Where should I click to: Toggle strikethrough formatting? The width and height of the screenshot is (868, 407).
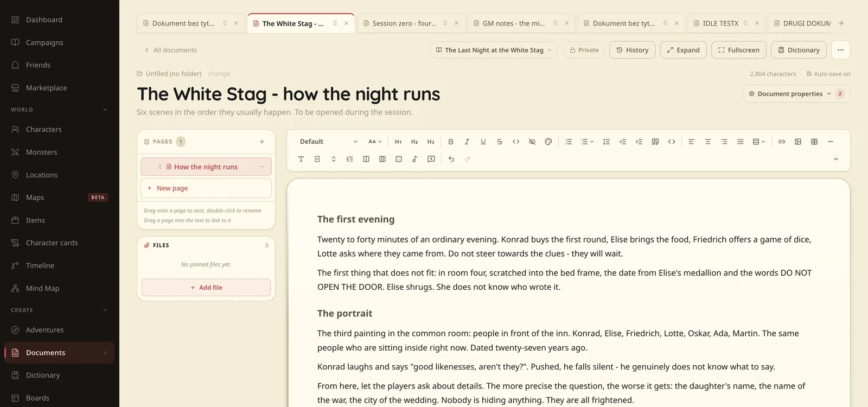(500, 142)
